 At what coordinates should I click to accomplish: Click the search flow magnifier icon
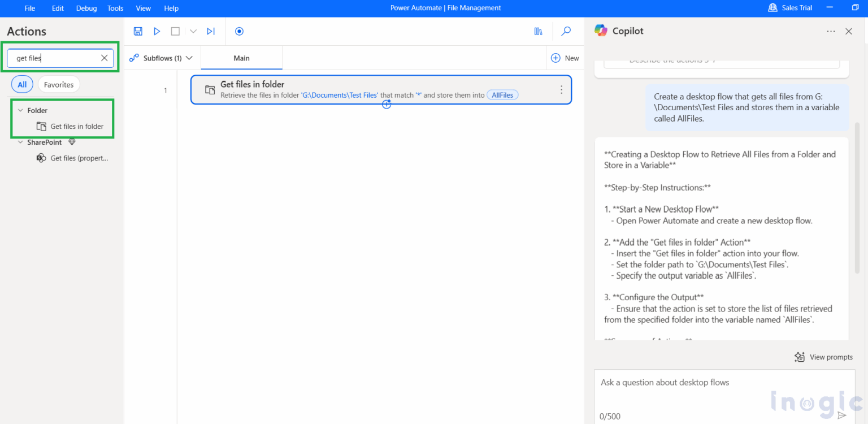(566, 32)
